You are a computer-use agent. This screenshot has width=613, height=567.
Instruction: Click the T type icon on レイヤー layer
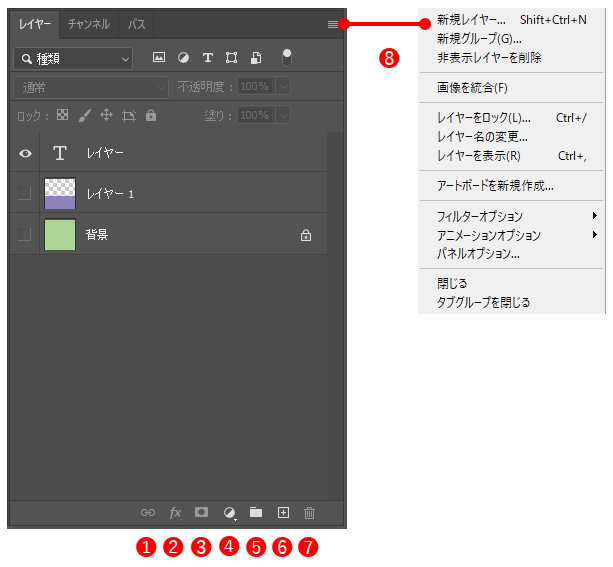60,153
